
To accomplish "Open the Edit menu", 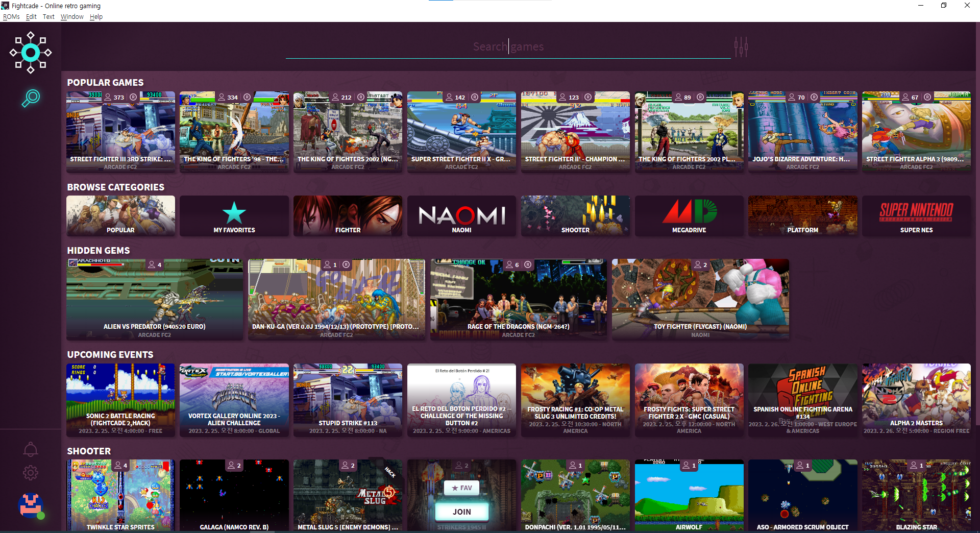I will (x=31, y=17).
